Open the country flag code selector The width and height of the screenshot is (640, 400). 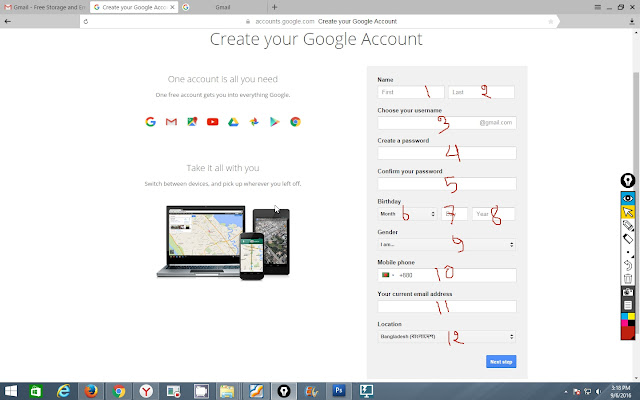point(388,275)
